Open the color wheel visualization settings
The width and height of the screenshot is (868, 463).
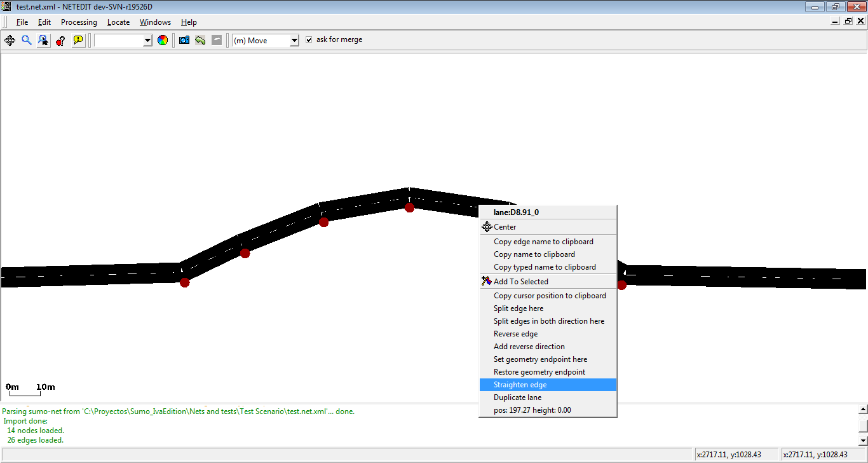click(x=163, y=40)
